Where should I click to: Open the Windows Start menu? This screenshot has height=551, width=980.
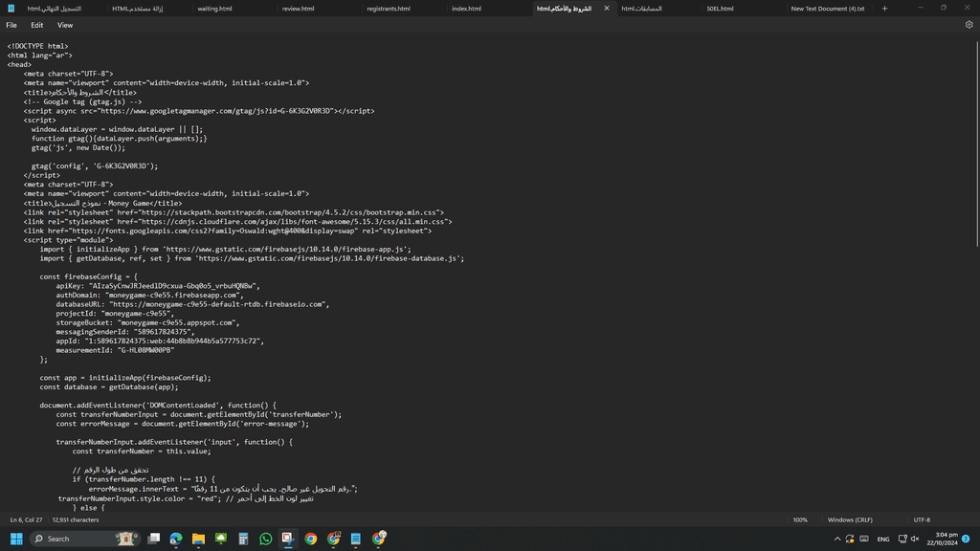tap(16, 539)
